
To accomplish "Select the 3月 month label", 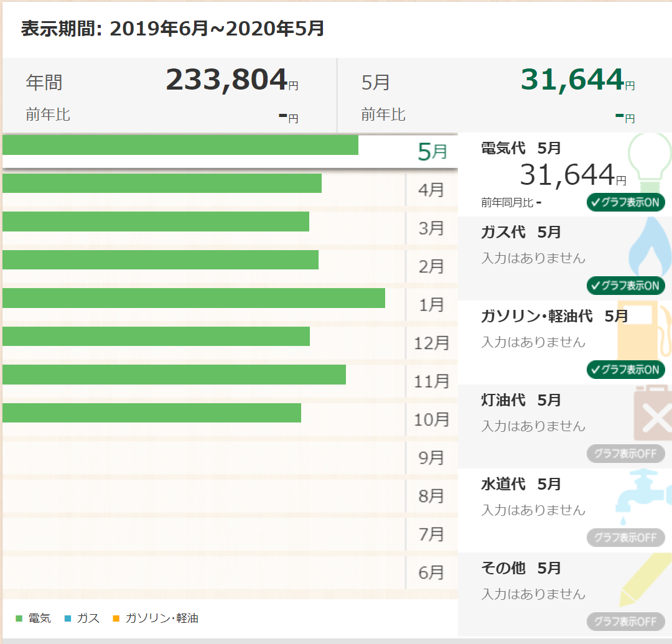I will (431, 228).
